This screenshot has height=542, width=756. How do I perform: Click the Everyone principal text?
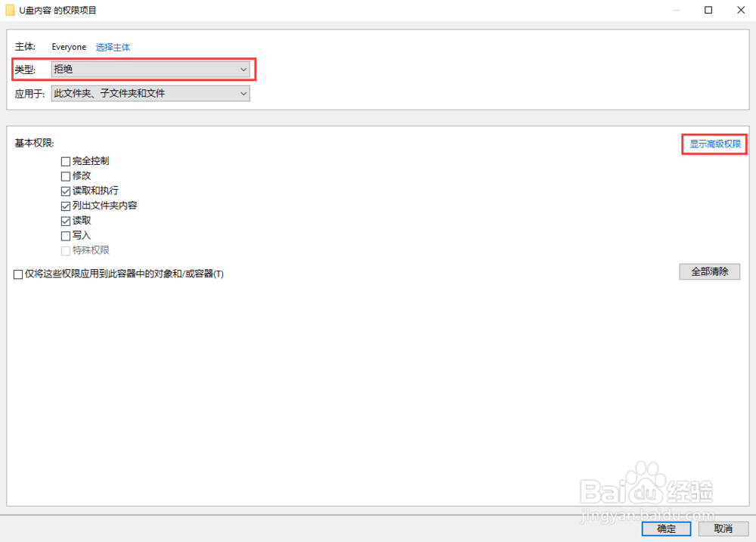pyautogui.click(x=69, y=47)
